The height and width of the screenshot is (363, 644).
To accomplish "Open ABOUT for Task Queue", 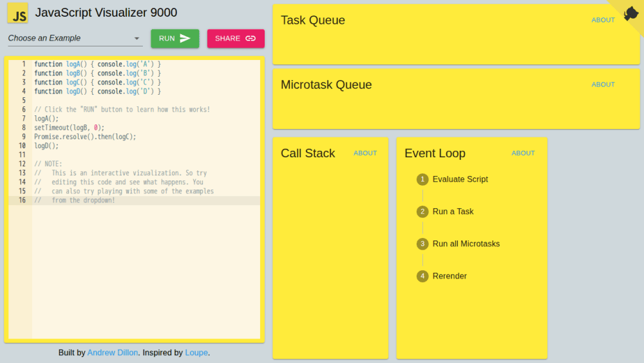I will [x=603, y=20].
